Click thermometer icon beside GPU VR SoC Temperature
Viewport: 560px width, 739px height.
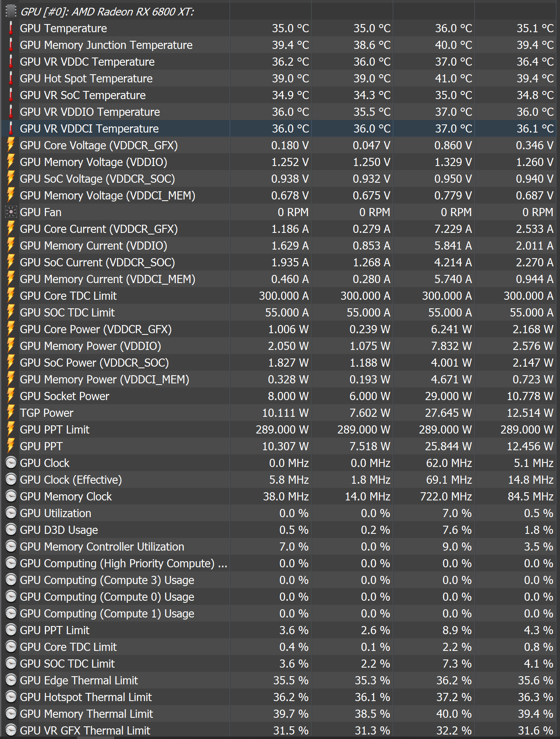click(11, 95)
